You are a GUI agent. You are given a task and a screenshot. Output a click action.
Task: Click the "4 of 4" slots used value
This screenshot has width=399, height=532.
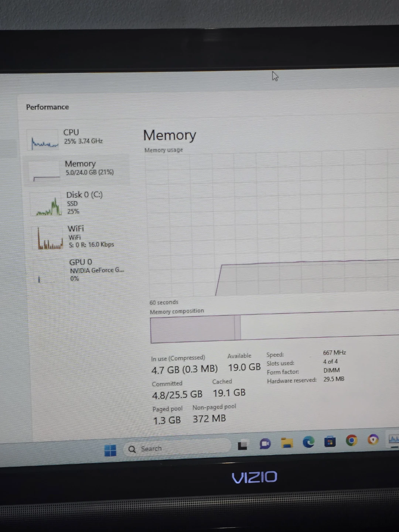(330, 362)
